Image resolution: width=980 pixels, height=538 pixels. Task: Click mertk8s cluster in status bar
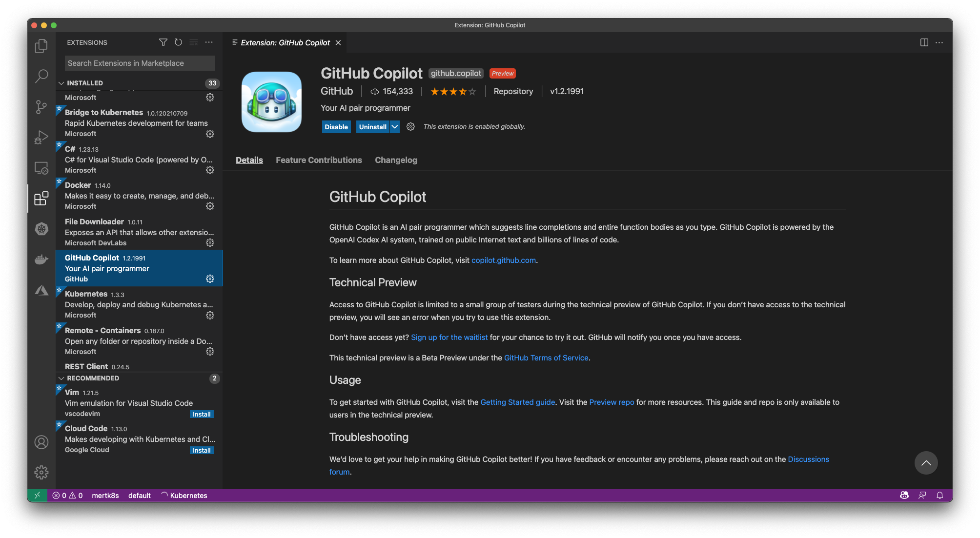pos(105,495)
